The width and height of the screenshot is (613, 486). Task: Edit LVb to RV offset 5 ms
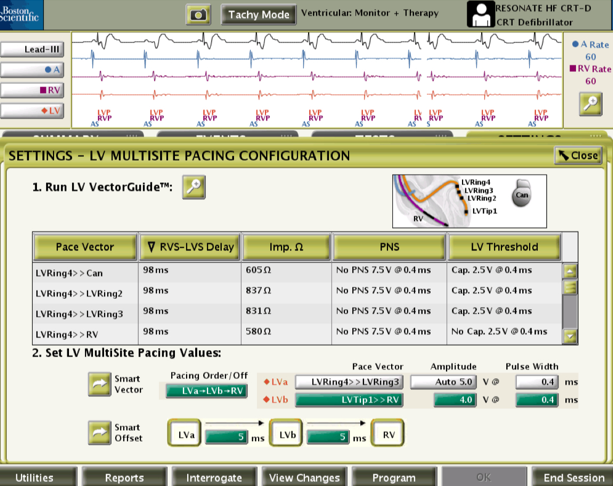tap(328, 436)
